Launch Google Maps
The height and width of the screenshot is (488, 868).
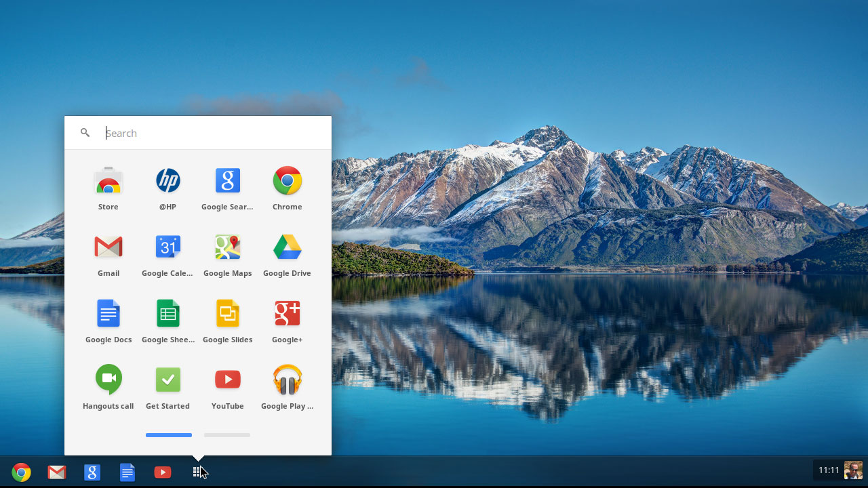(x=228, y=247)
